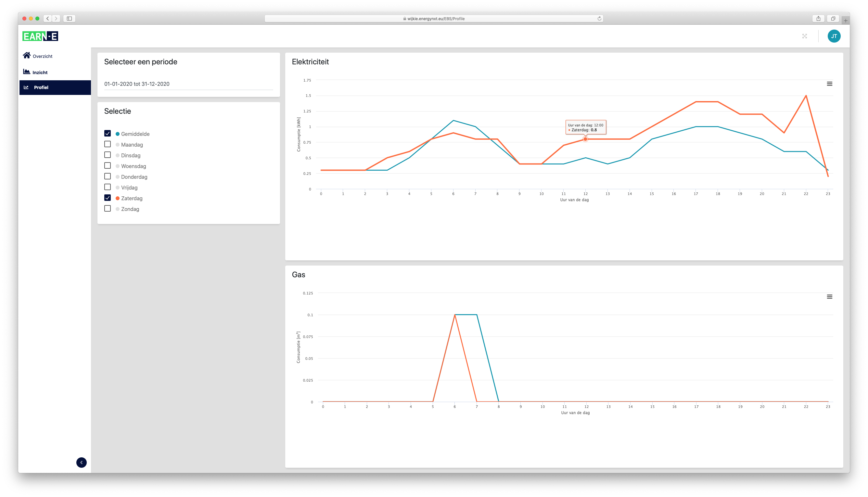Screen dimensions: 868x497
Task: Uncheck the Gemiddelde checkbox
Action: point(108,134)
